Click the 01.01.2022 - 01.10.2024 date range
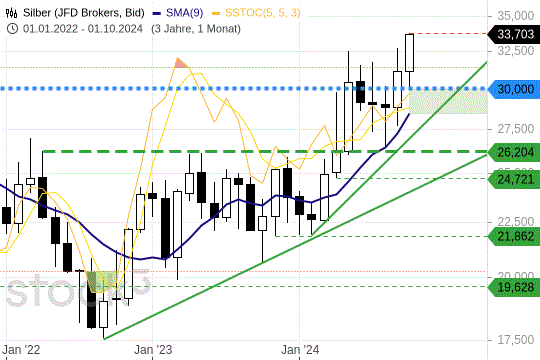 (x=83, y=29)
